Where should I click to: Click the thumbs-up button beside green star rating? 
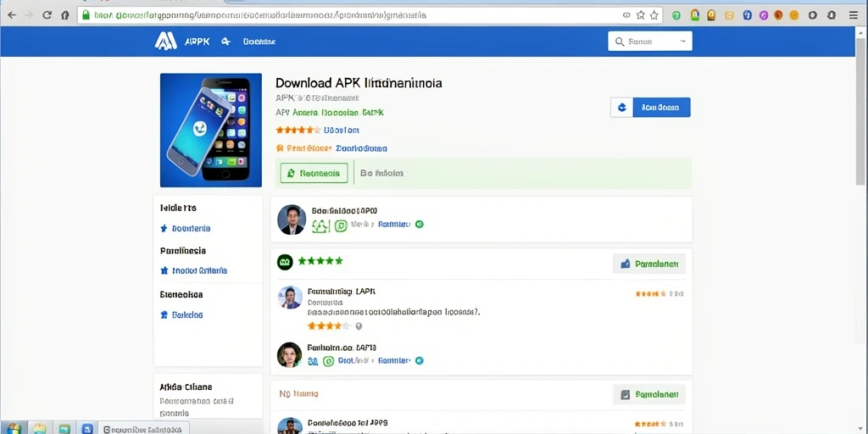pos(648,264)
